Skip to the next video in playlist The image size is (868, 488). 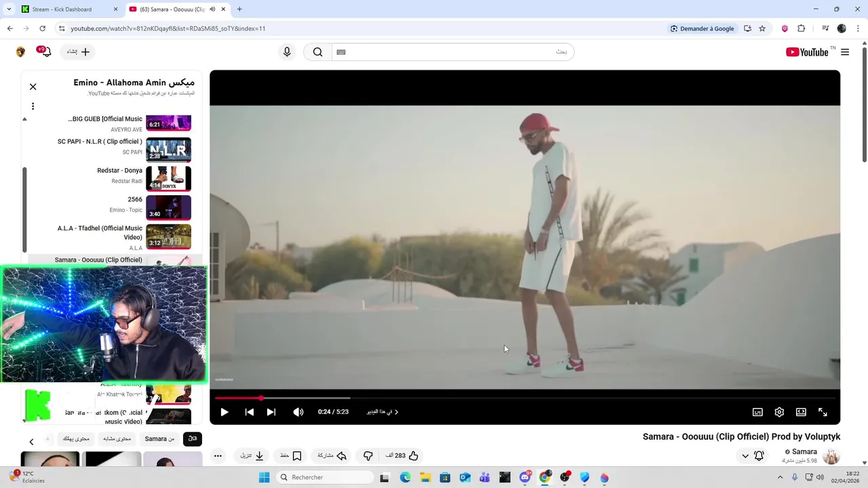(x=271, y=412)
